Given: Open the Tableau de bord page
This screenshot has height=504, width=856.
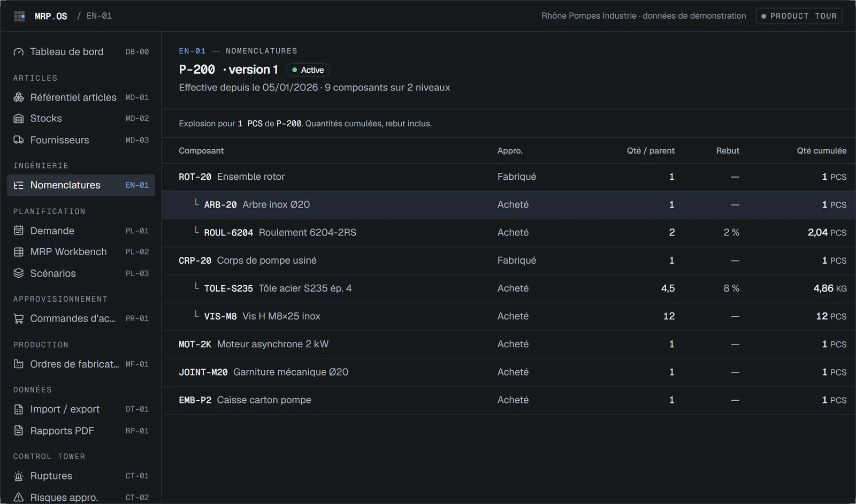Looking at the screenshot, I should click(81, 52).
